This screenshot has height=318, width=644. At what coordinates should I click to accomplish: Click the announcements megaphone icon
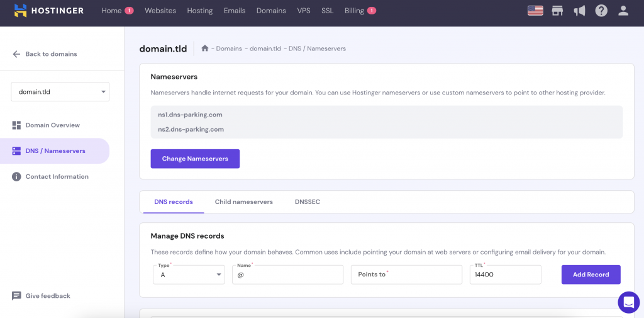(x=579, y=11)
